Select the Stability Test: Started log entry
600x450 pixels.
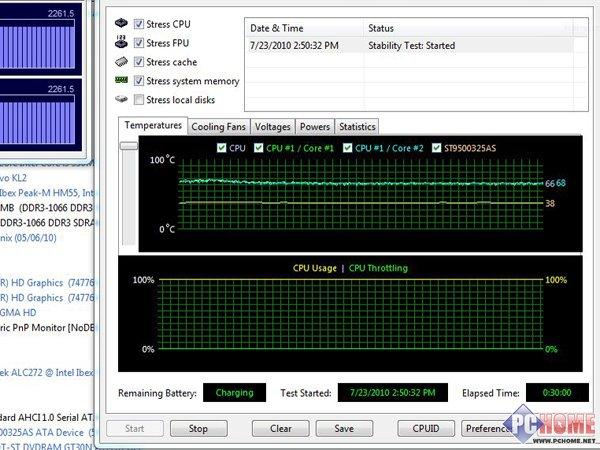pos(410,45)
